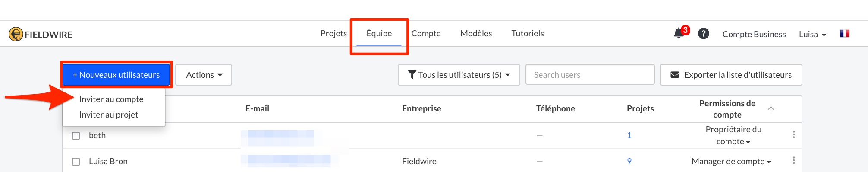Expand the Actions dropdown

coord(204,75)
